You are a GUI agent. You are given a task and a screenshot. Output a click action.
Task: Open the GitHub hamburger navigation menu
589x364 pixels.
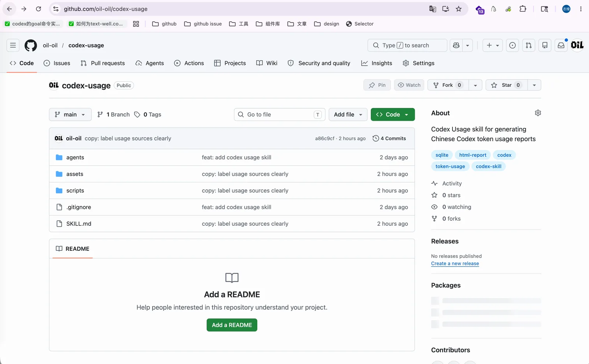point(13,45)
